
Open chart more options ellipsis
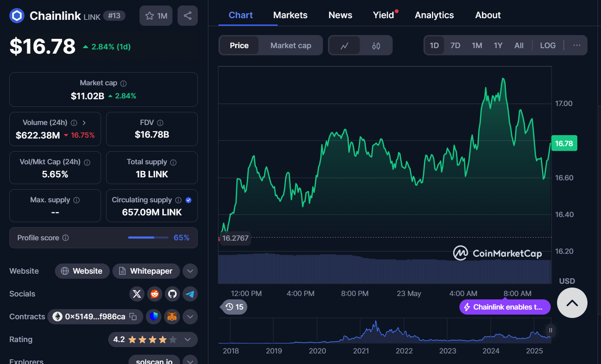click(577, 46)
